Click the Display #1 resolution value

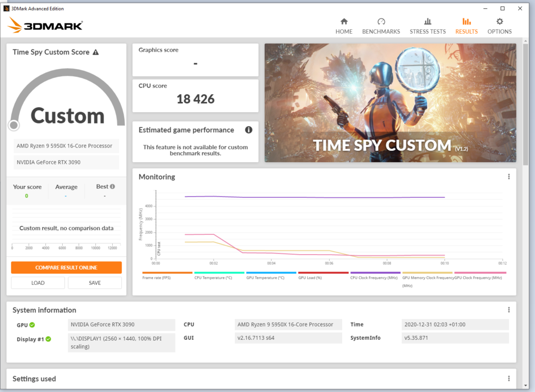point(121,342)
